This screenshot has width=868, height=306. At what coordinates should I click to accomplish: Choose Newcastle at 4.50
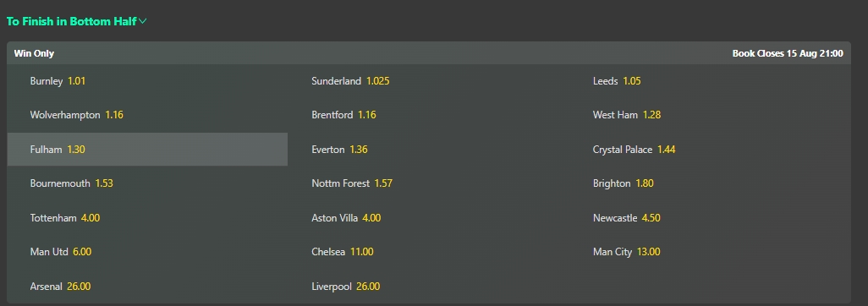(711, 218)
